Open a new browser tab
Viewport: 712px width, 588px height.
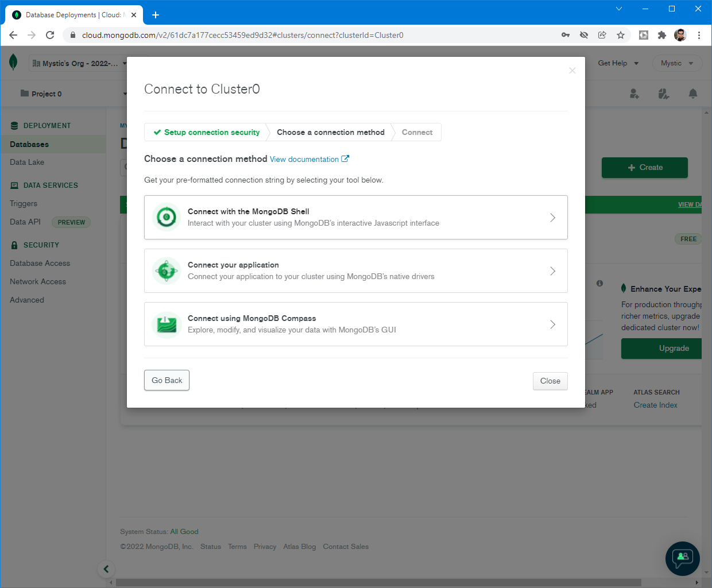[155, 15]
